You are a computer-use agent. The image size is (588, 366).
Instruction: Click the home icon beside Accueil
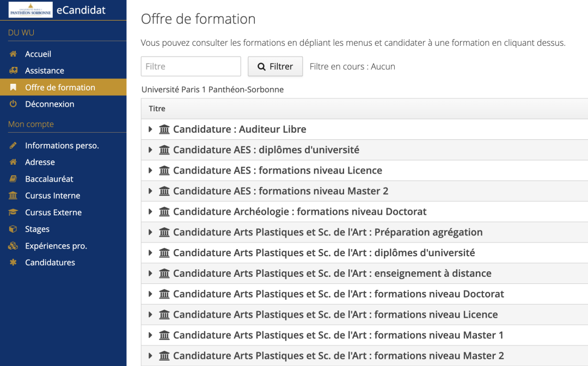(x=13, y=54)
